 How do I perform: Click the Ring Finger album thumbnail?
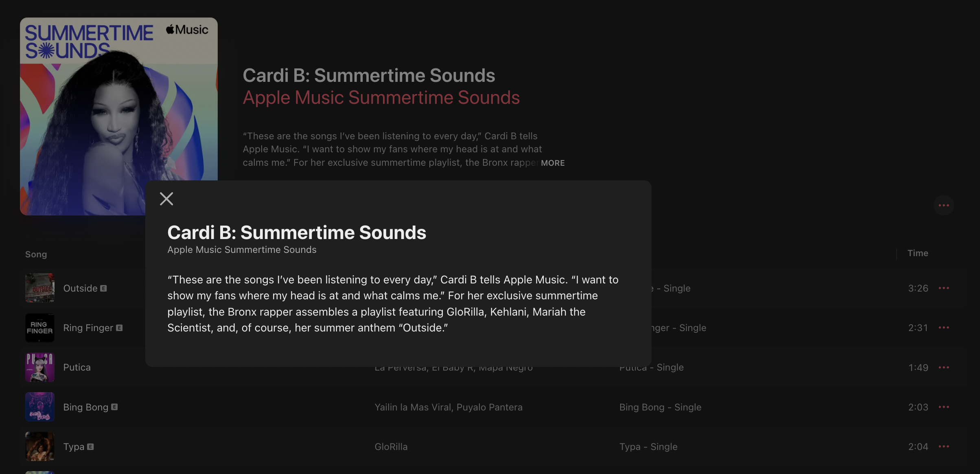(x=40, y=328)
